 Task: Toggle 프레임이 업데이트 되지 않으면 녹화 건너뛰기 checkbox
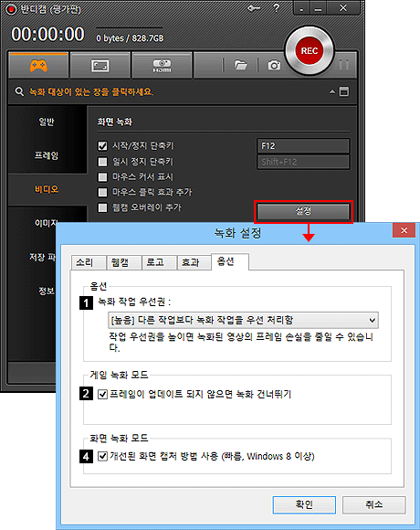102,394
